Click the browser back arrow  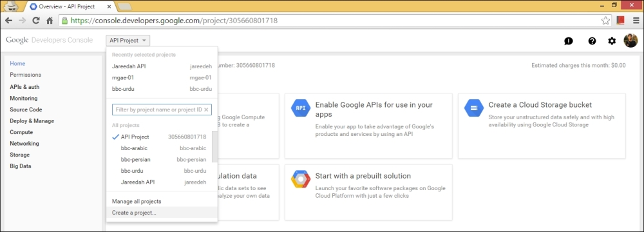pyautogui.click(x=8, y=20)
